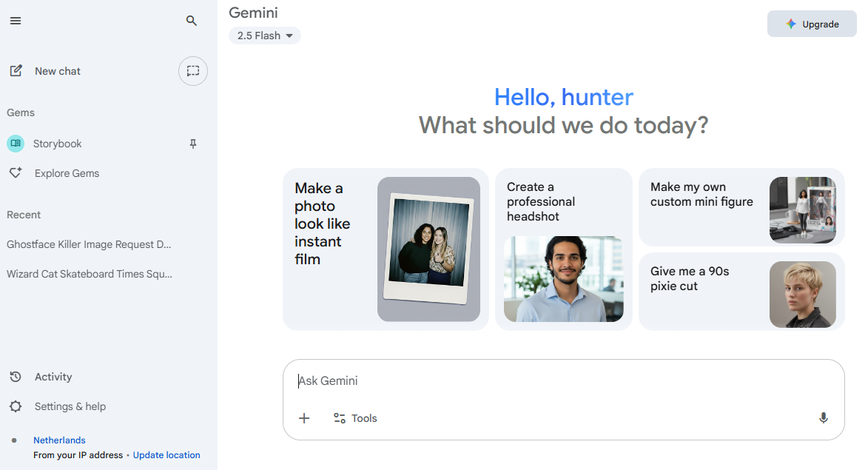Select Give me a 90s pixie cut
The width and height of the screenshot is (868, 470).
pos(690,278)
